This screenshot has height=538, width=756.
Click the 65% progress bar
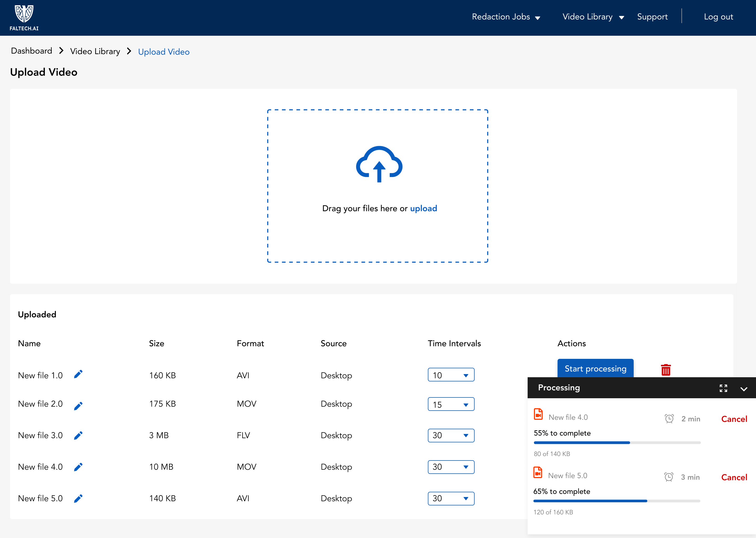coord(617,501)
